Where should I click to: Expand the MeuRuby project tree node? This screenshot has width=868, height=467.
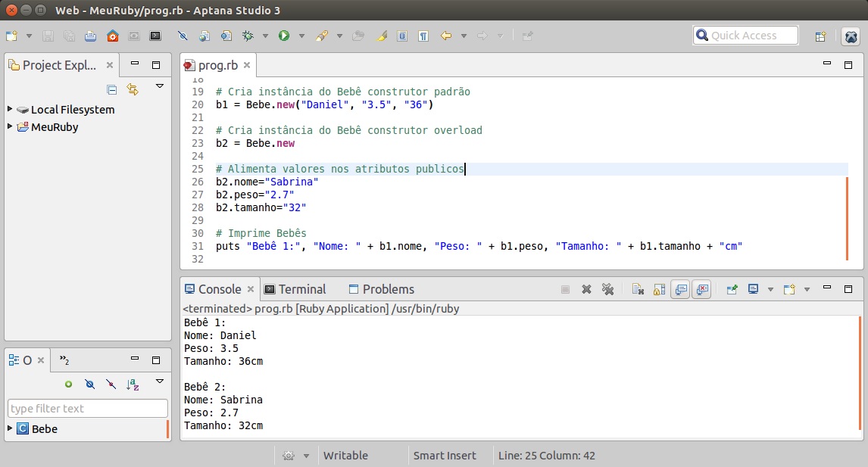pyautogui.click(x=10, y=126)
